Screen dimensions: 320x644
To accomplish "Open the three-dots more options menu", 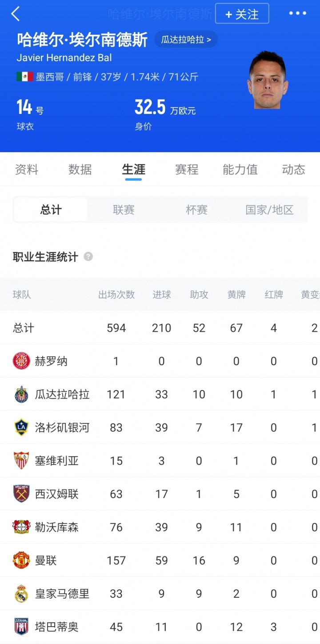I will [x=297, y=13].
